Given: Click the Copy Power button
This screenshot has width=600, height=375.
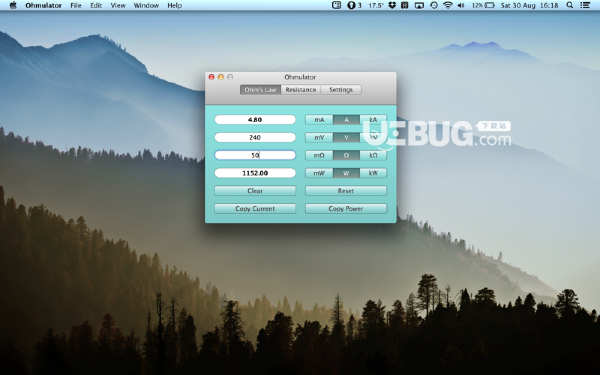Looking at the screenshot, I should point(346,209).
